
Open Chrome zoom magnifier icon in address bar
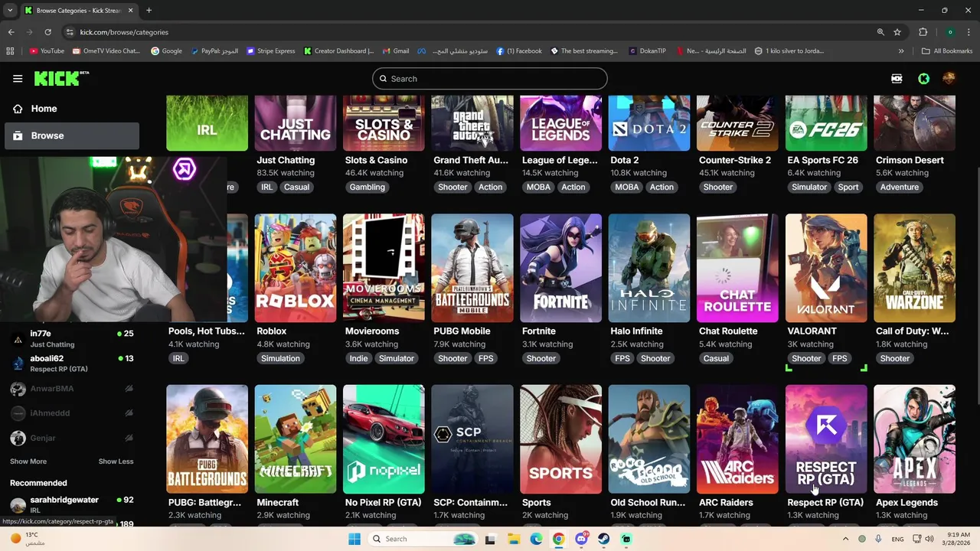[880, 32]
